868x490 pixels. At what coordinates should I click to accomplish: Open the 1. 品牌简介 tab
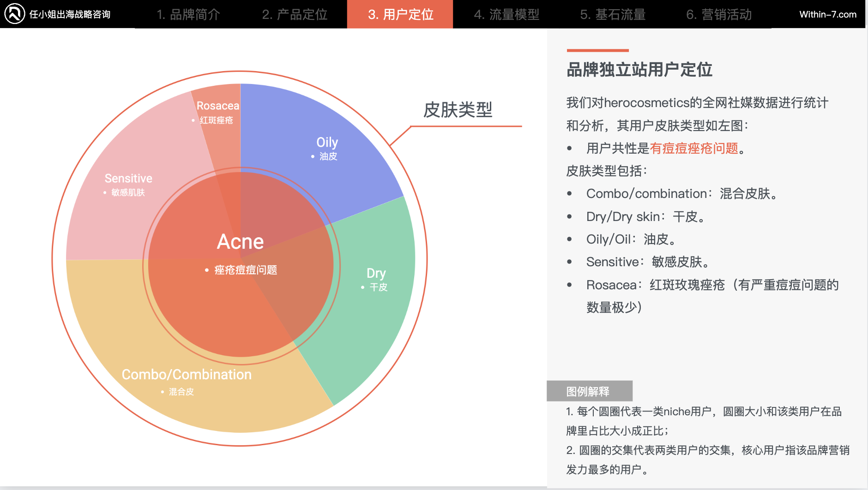(188, 15)
